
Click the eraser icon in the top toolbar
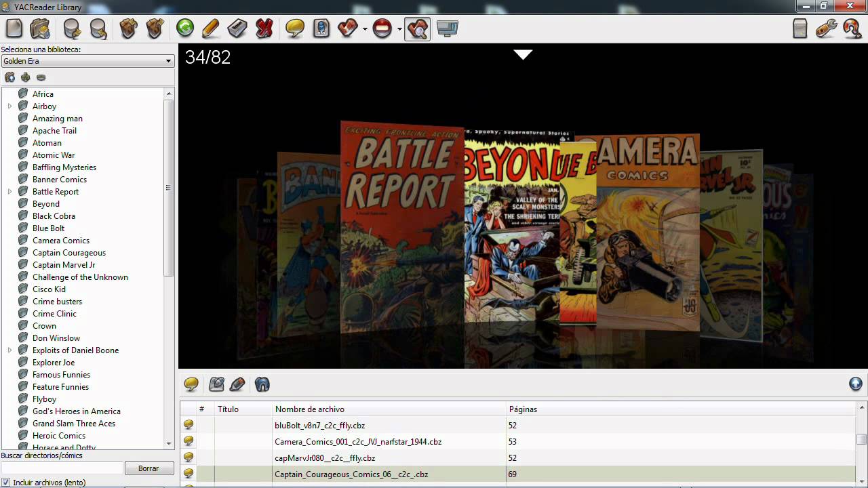click(x=237, y=28)
